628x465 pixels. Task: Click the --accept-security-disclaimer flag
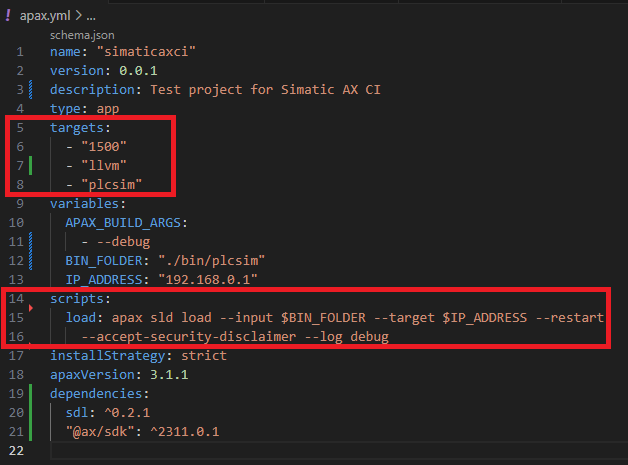coord(189,337)
